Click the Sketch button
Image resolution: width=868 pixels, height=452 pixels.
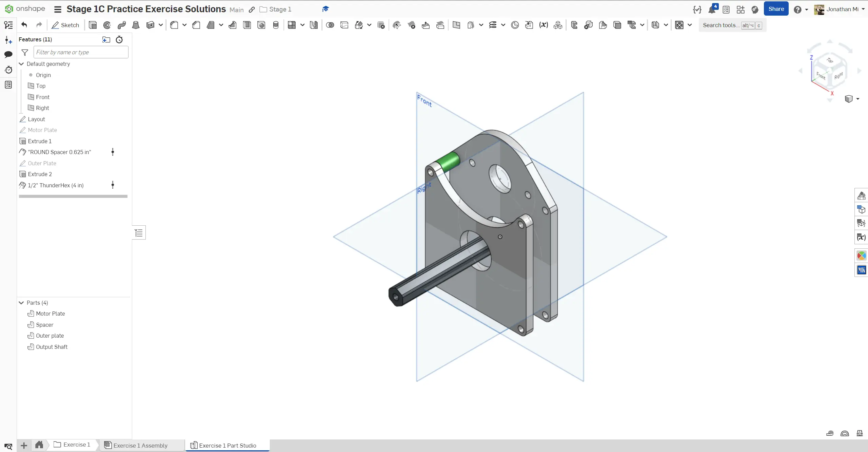click(65, 25)
